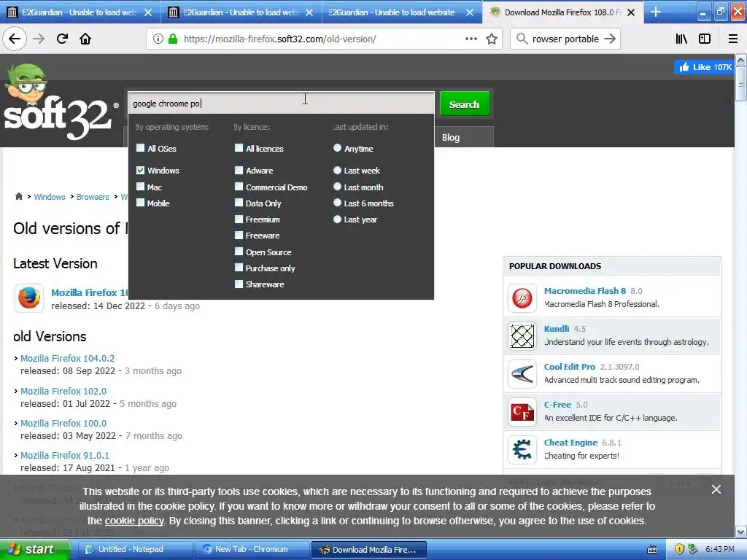Click in the soft32 search input field
The width and height of the screenshot is (747, 560).
point(281,103)
